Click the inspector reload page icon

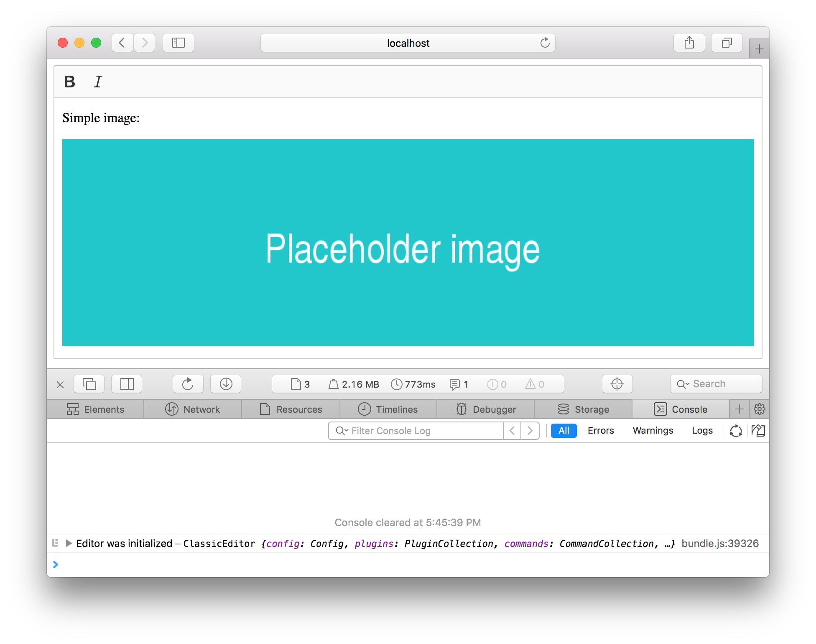[x=188, y=384]
